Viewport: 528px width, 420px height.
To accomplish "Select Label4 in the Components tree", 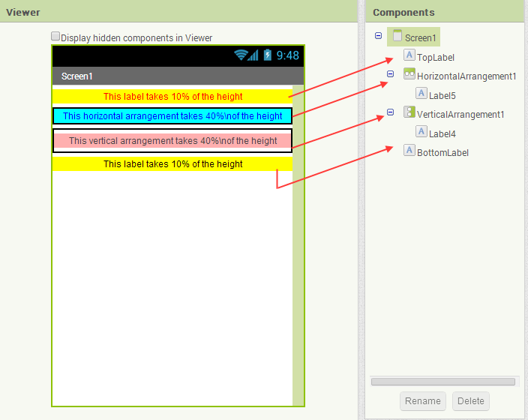I will pyautogui.click(x=442, y=134).
